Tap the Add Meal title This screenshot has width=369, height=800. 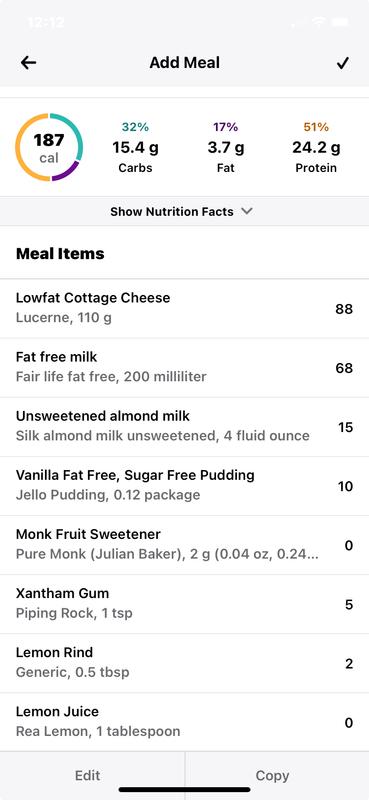pyautogui.click(x=185, y=63)
